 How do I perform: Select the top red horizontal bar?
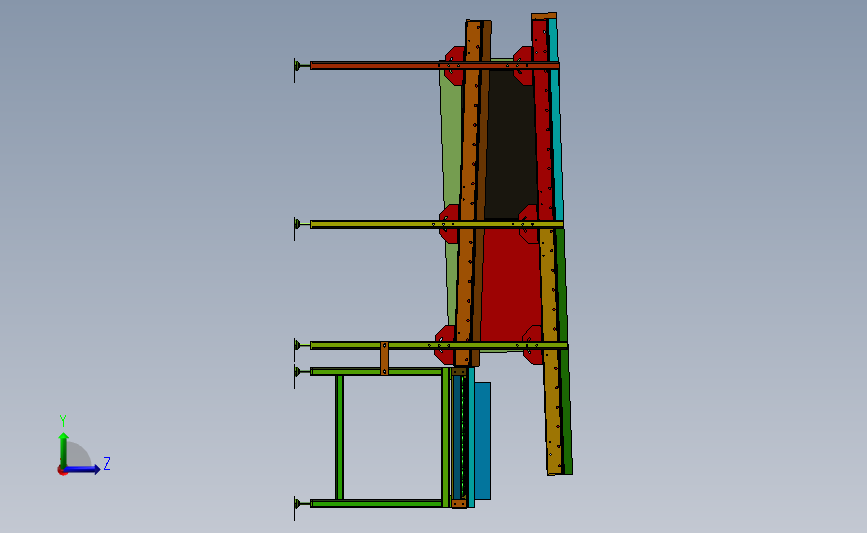click(435, 66)
